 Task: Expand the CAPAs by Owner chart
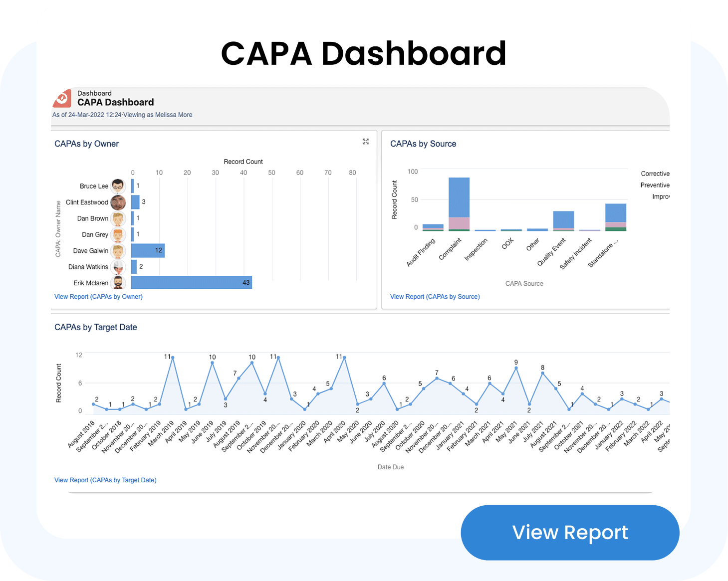[x=366, y=142]
